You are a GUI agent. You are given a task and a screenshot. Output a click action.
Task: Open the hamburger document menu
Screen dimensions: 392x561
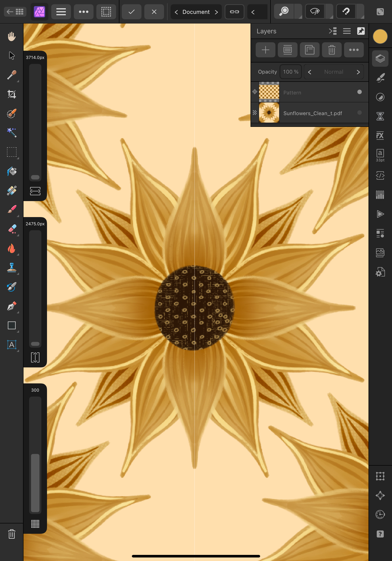[x=61, y=12]
